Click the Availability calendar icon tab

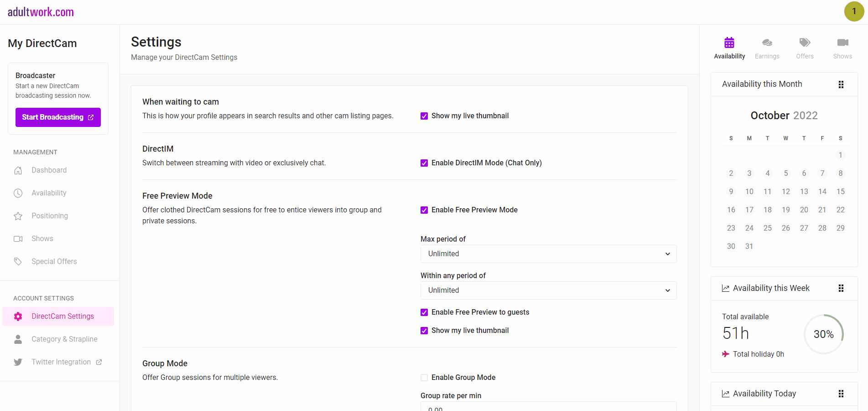pos(729,43)
